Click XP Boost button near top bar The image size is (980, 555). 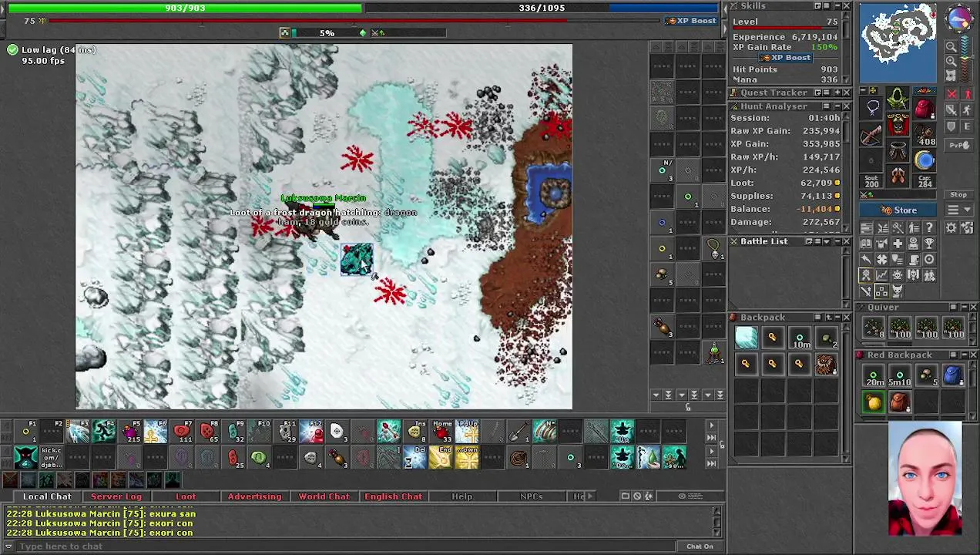click(692, 21)
